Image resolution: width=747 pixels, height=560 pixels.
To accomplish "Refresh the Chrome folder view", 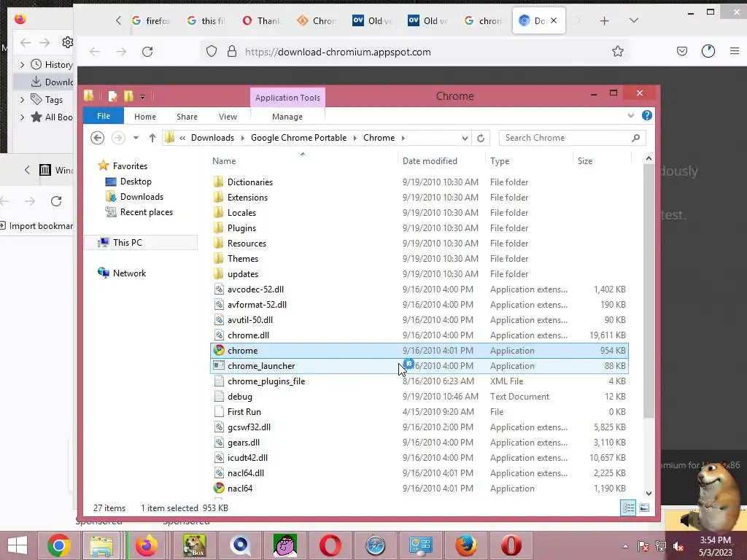I will point(481,138).
